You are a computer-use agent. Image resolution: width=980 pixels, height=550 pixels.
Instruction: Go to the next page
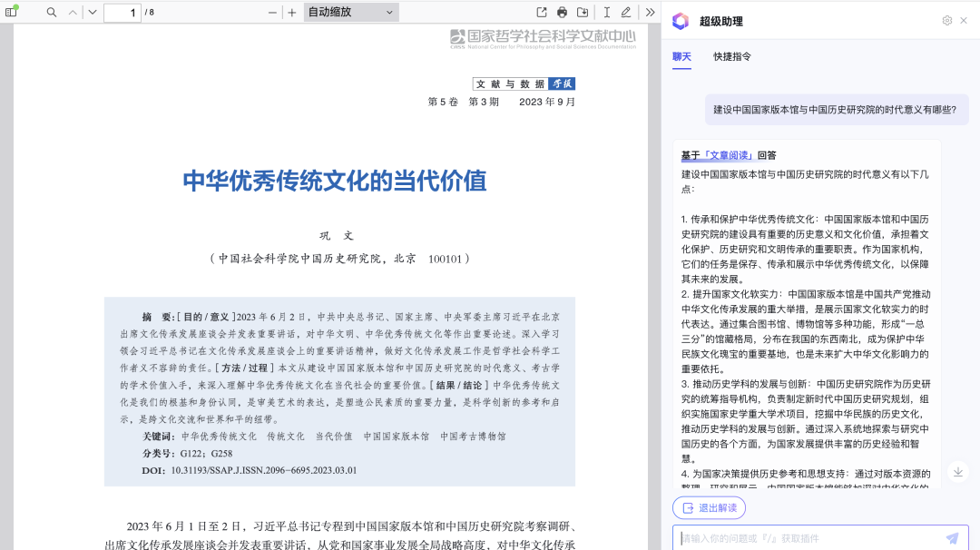(93, 12)
